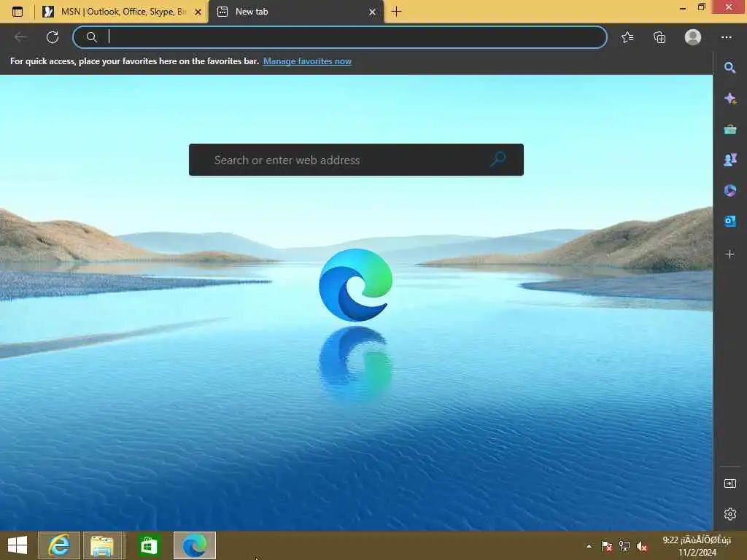Viewport: 747px width, 560px height.
Task: Open sidebar Search icon
Action: 729,68
